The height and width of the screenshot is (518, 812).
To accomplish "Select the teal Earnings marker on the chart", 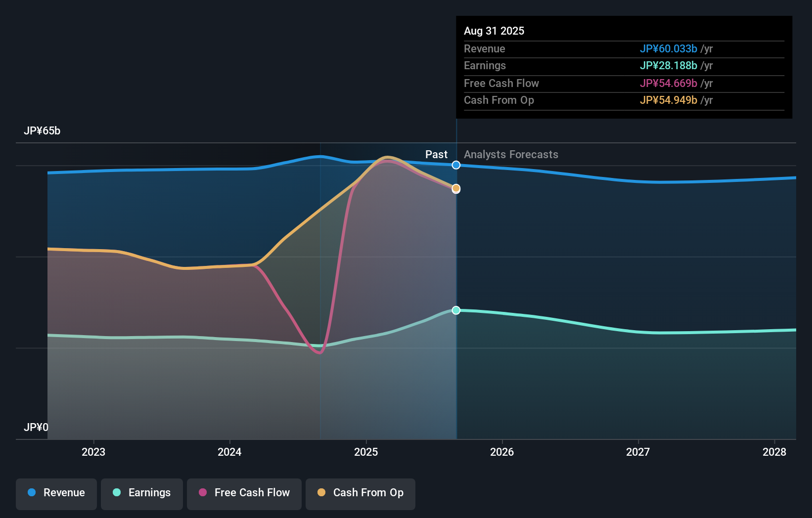I will (x=455, y=310).
